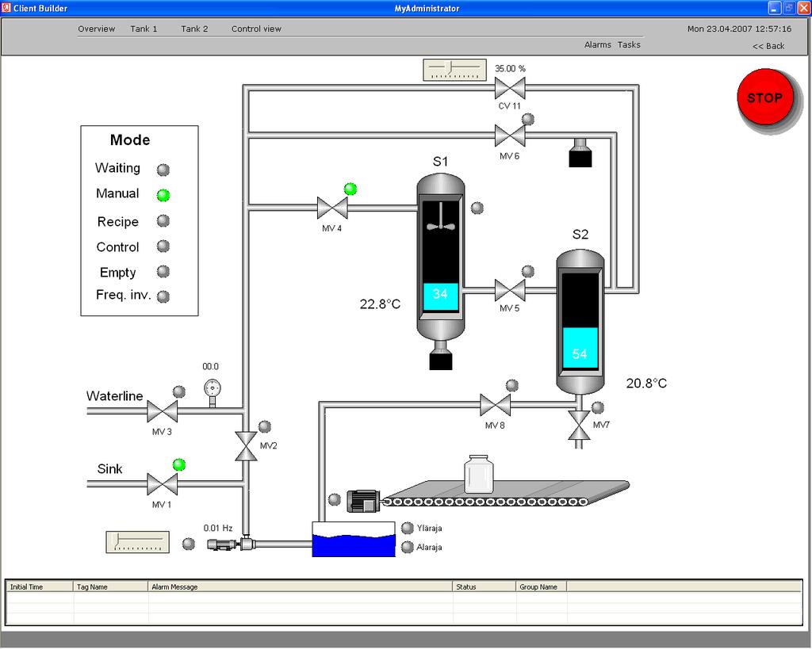Click the S2 tank level display 54
This screenshot has height=649, width=812.
click(x=580, y=348)
